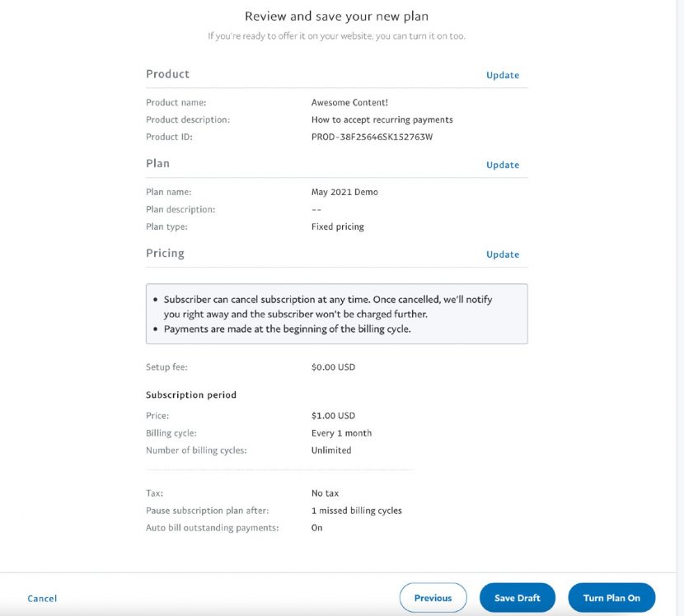The image size is (684, 616).
Task: Click Update next to Product section
Action: pos(503,75)
